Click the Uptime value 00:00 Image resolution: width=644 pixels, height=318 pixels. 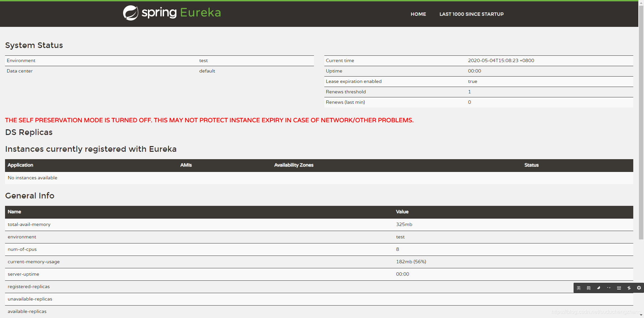point(474,71)
